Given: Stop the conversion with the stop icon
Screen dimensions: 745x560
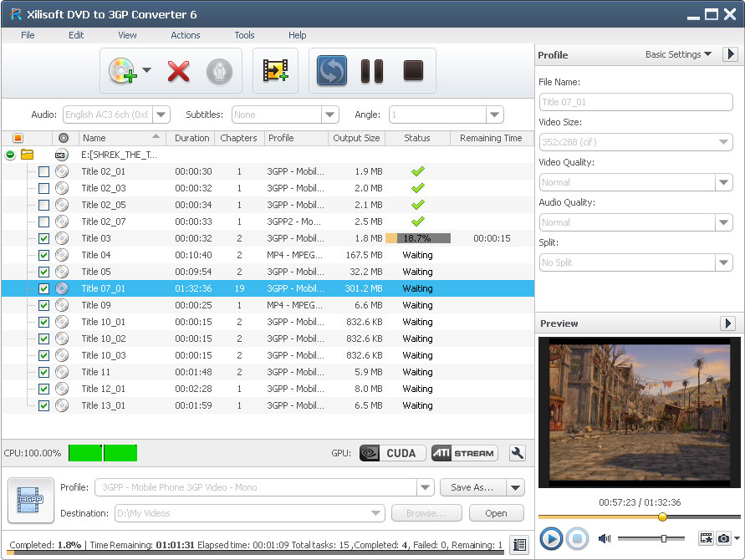Looking at the screenshot, I should 413,71.
